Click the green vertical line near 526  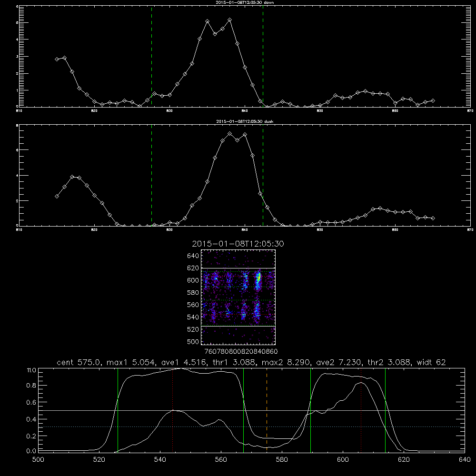tap(118, 410)
